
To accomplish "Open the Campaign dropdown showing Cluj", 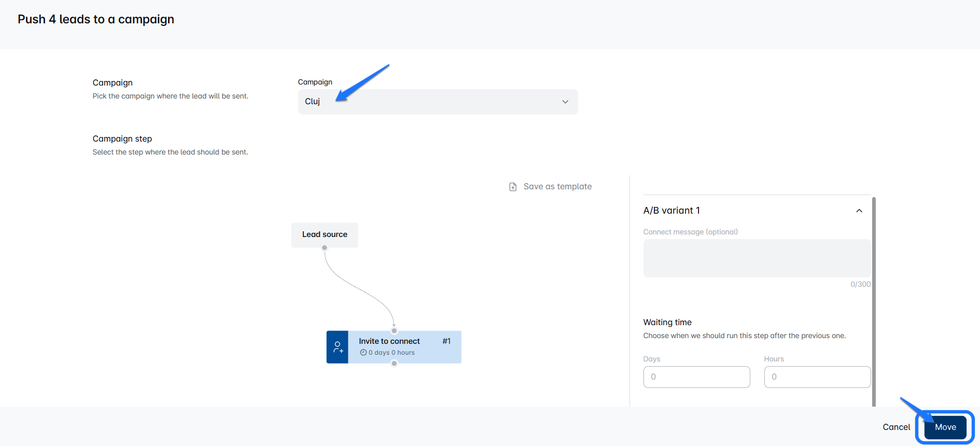I will click(438, 102).
